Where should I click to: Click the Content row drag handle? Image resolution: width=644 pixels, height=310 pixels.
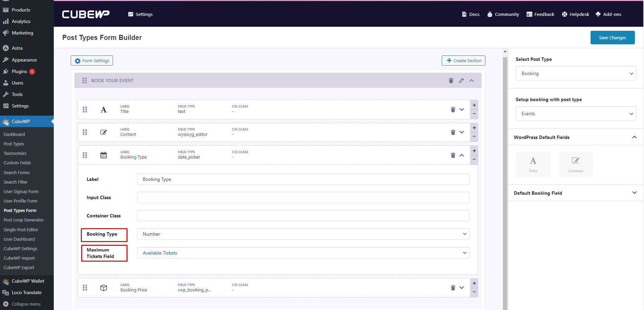(x=85, y=132)
